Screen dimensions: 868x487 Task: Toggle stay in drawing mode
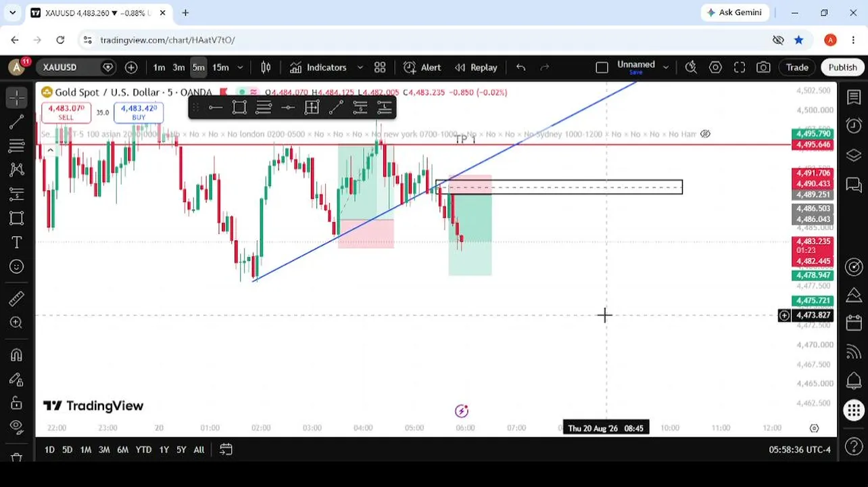click(x=16, y=379)
